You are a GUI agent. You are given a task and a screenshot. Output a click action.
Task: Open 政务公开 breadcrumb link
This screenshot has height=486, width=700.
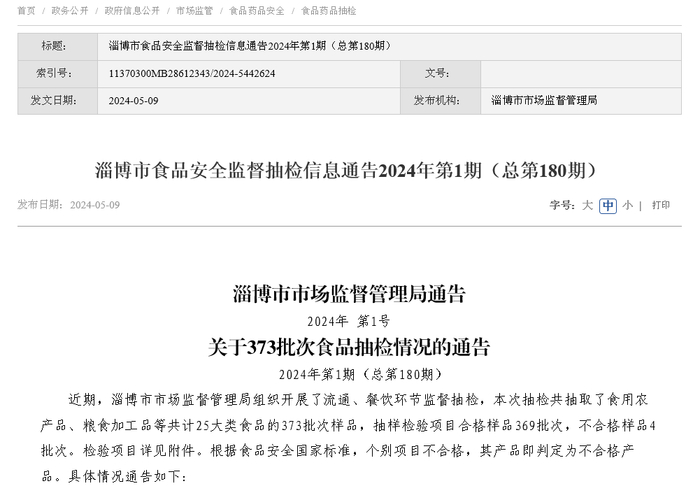(70, 11)
